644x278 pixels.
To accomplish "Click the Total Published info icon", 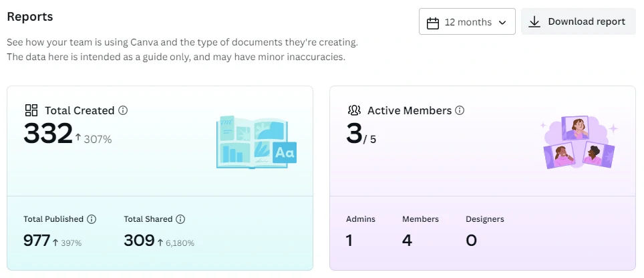I will tap(92, 219).
